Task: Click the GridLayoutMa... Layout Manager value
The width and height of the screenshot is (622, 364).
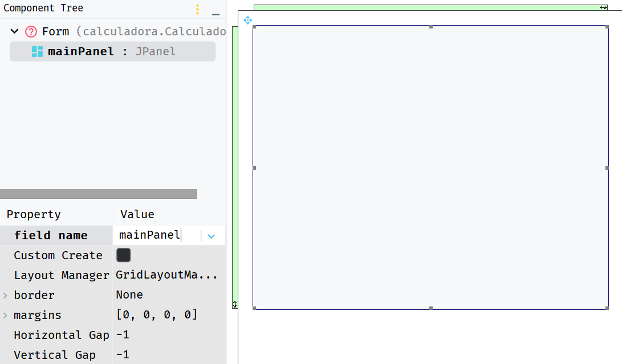Action: [x=167, y=275]
